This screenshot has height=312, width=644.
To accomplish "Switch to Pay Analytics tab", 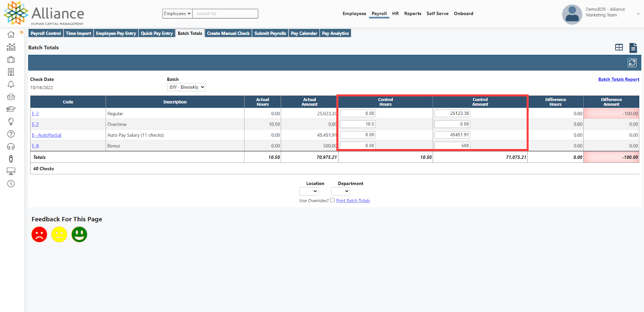I will click(335, 33).
